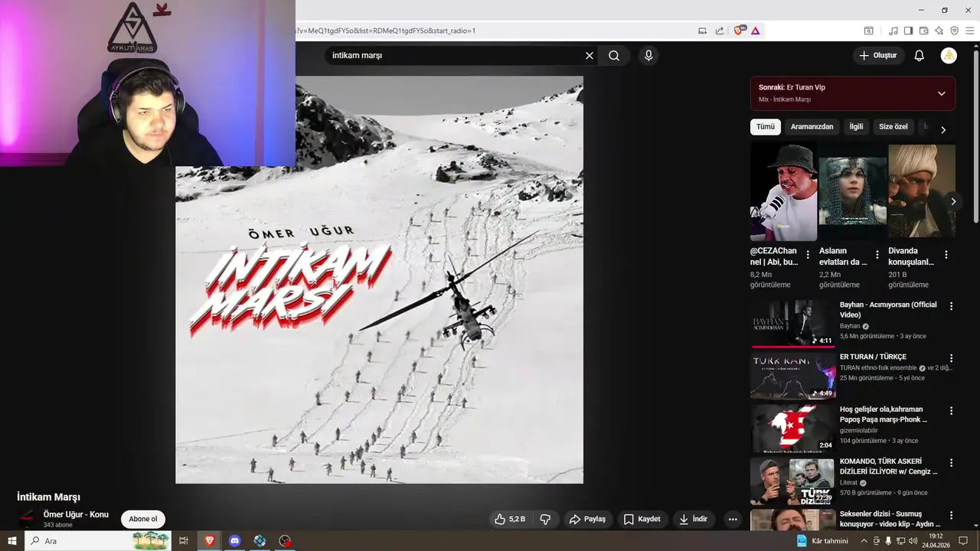Open Task View on the taskbar
The width and height of the screenshot is (980, 551).
click(x=184, y=541)
